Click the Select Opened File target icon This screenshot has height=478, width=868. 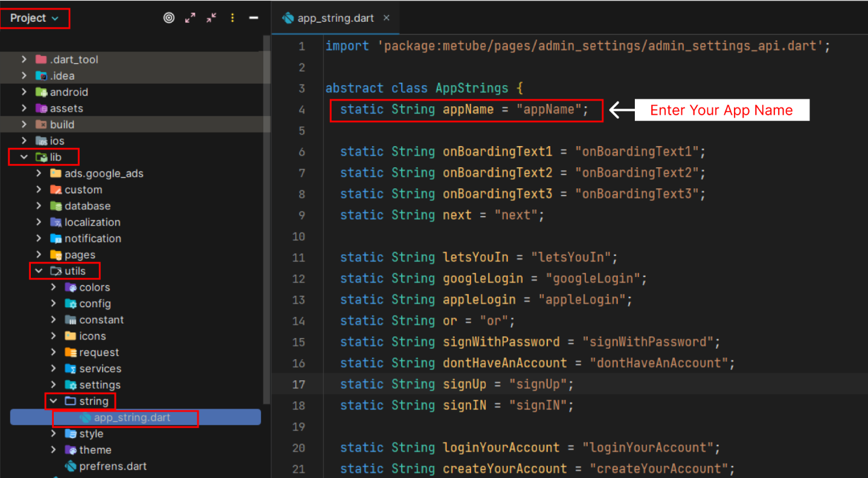coord(169,18)
